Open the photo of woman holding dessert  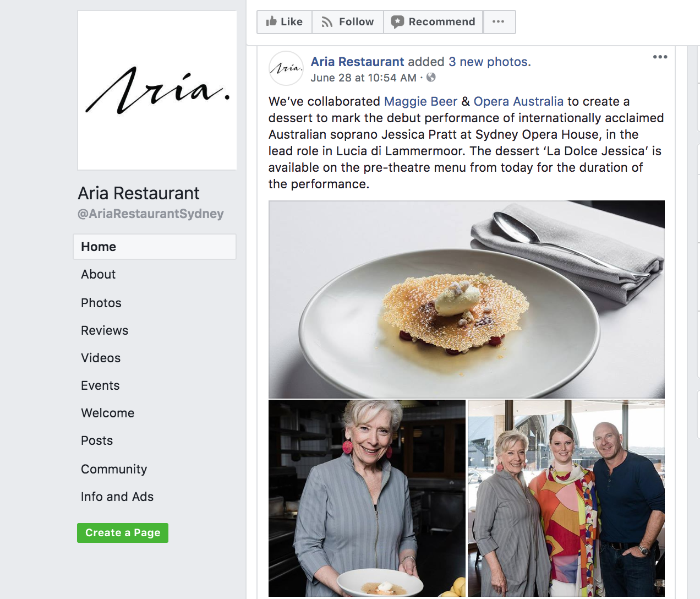click(367, 498)
